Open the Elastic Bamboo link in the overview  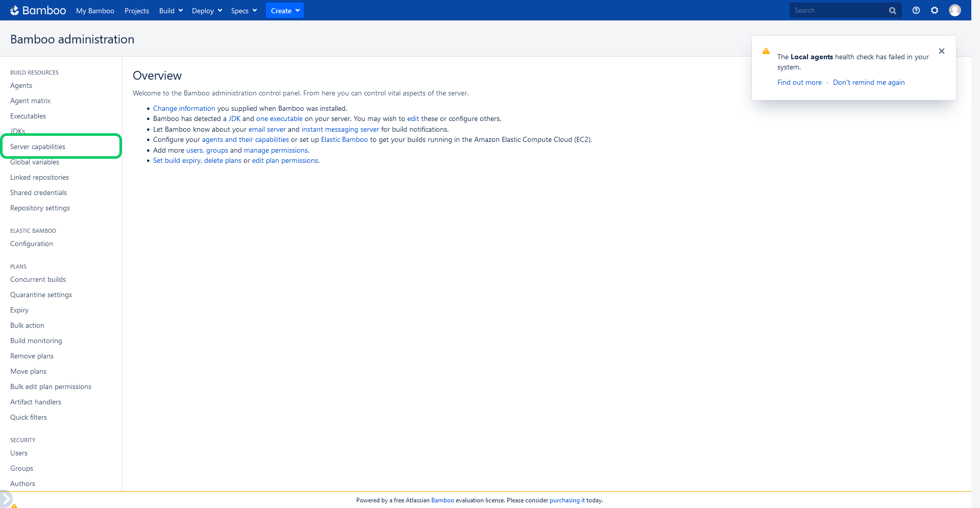click(x=345, y=139)
